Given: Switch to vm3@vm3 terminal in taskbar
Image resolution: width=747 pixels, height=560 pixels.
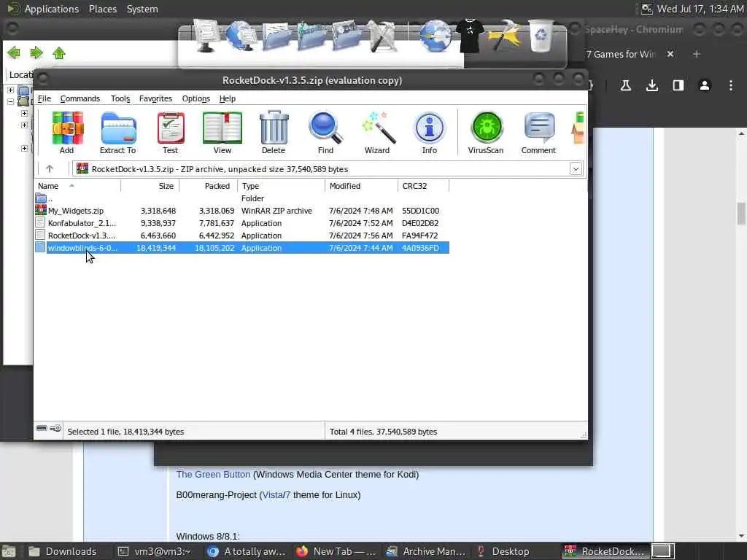Looking at the screenshot, I should pyautogui.click(x=155, y=551).
